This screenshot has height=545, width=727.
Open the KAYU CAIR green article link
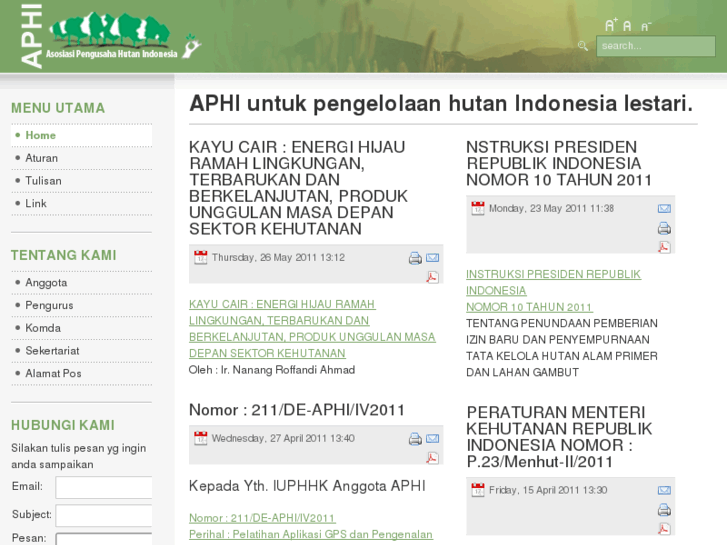tap(312, 329)
